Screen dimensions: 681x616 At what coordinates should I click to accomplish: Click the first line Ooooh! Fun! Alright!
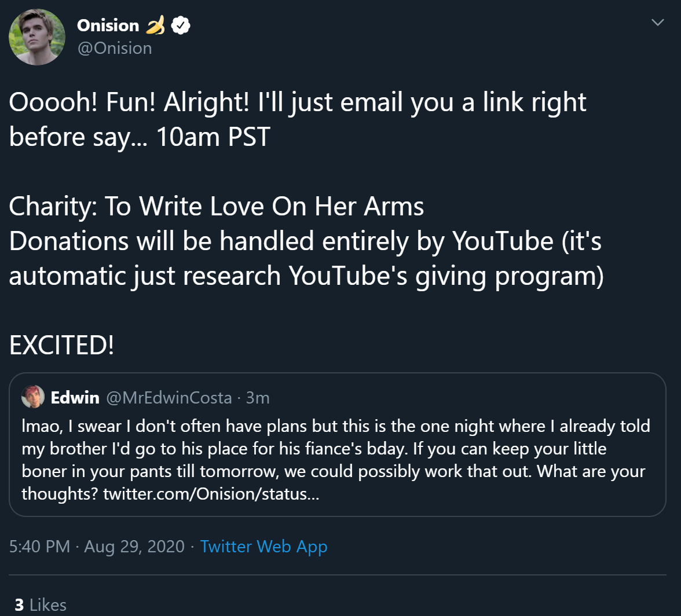298,102
